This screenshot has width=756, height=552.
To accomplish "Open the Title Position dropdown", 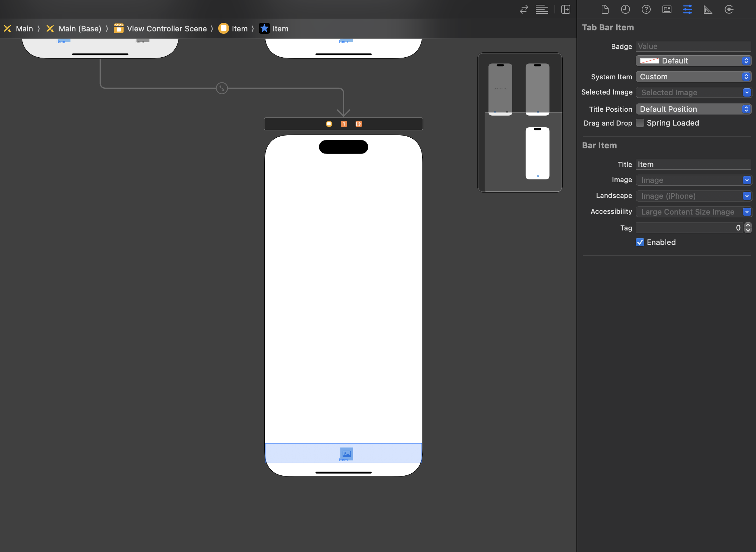I will point(693,109).
